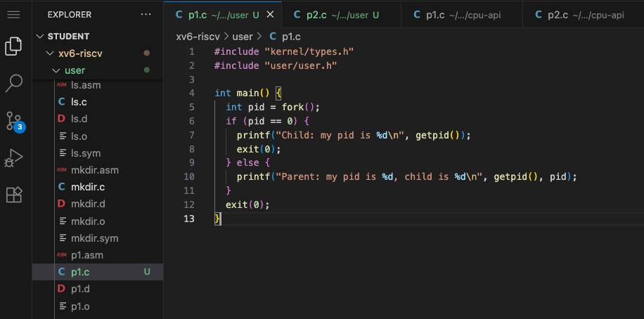
Task: Open the hamburger application menu
Action: pos(13,15)
